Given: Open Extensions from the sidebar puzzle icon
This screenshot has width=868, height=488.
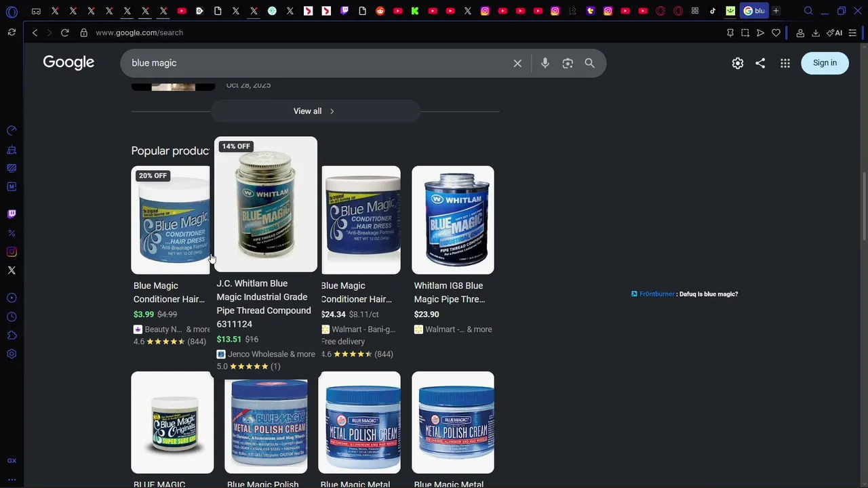Looking at the screenshot, I should click(12, 335).
